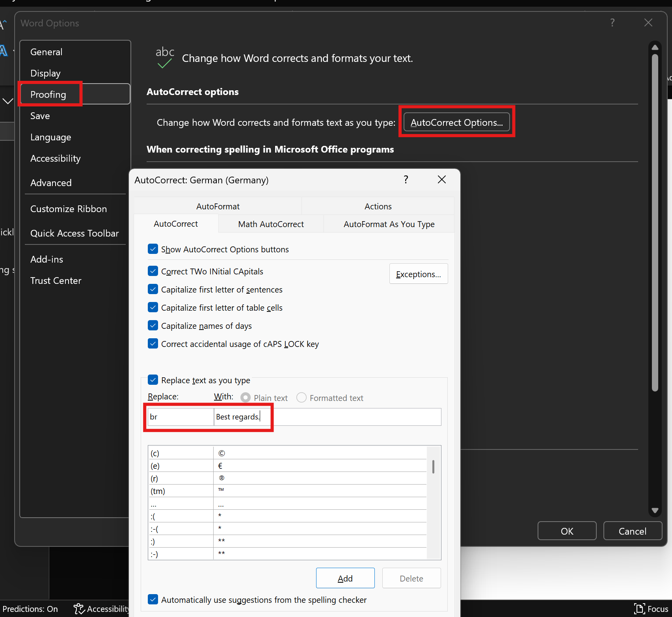Click the Replace field containing br
The height and width of the screenshot is (617, 672).
pos(181,417)
